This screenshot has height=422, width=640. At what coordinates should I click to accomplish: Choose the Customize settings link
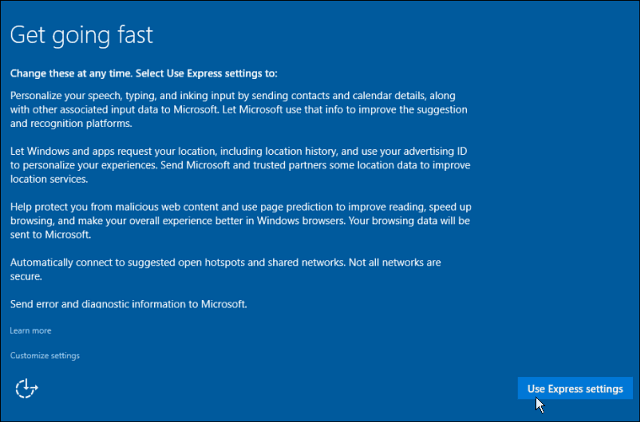pyautogui.click(x=45, y=355)
